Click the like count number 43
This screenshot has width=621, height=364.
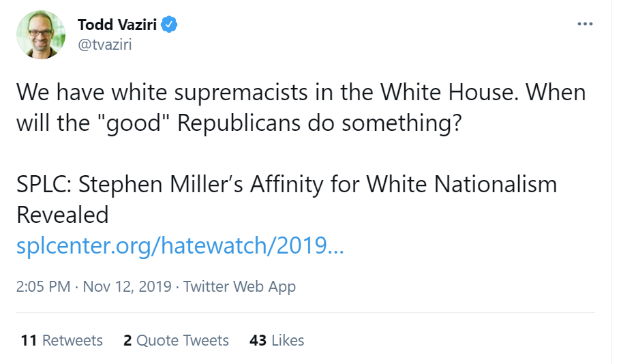click(x=258, y=340)
